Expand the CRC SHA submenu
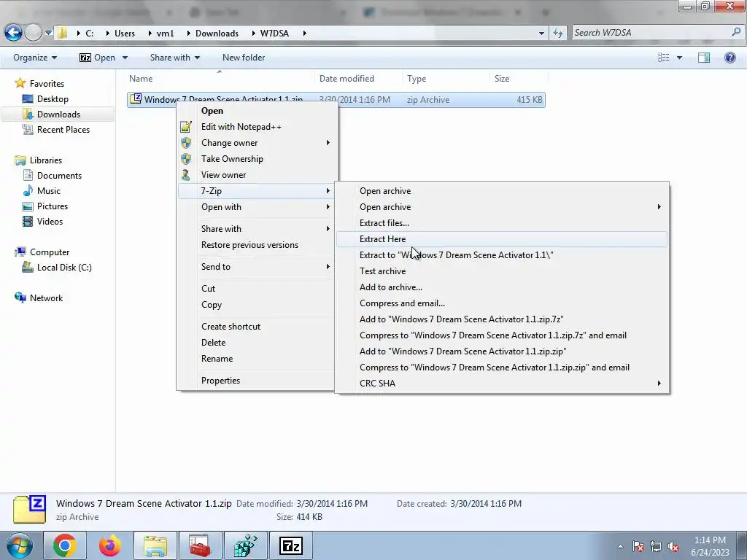 point(502,384)
